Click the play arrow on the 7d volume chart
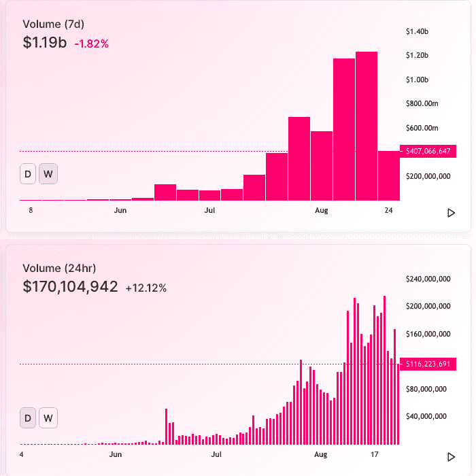Image resolution: width=476 pixels, height=476 pixels. click(x=451, y=213)
